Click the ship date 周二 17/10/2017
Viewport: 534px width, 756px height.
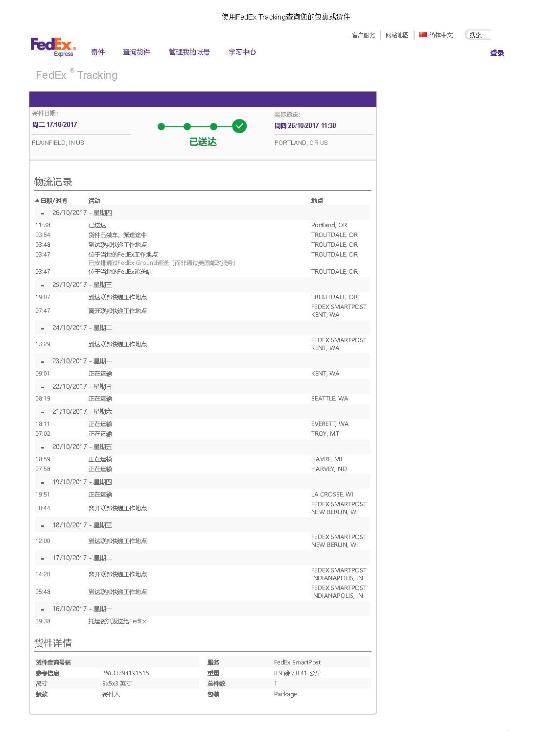pyautogui.click(x=54, y=125)
